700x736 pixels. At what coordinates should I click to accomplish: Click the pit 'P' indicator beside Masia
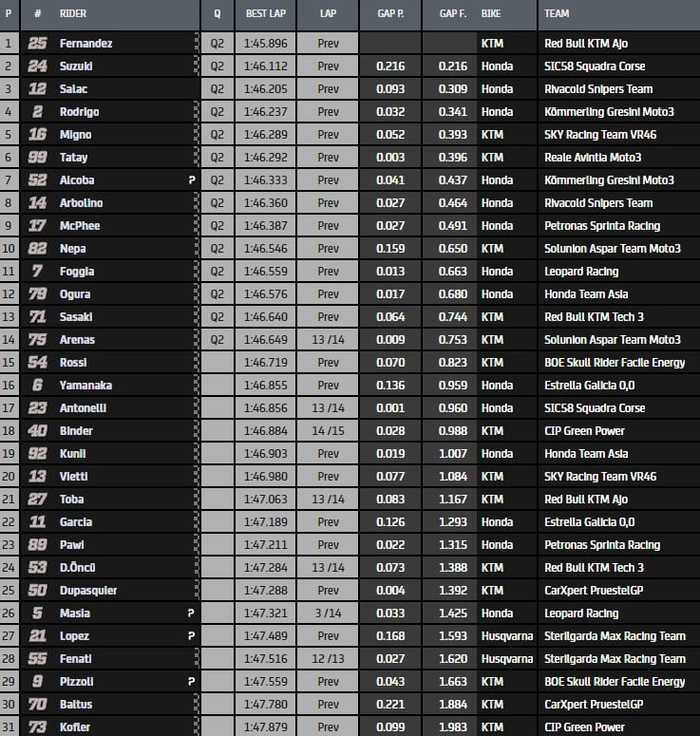192,613
